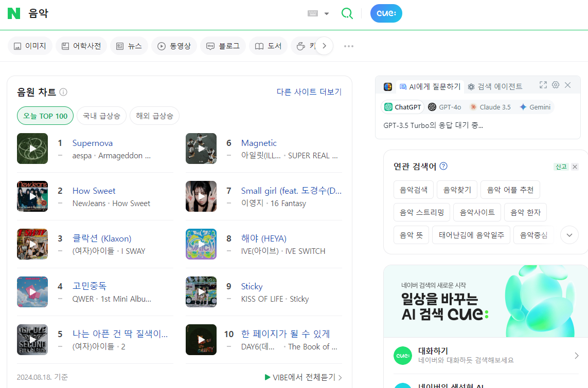Open the VIBE에서 전체듣기 link
The width and height of the screenshot is (588, 388).
[x=303, y=377]
